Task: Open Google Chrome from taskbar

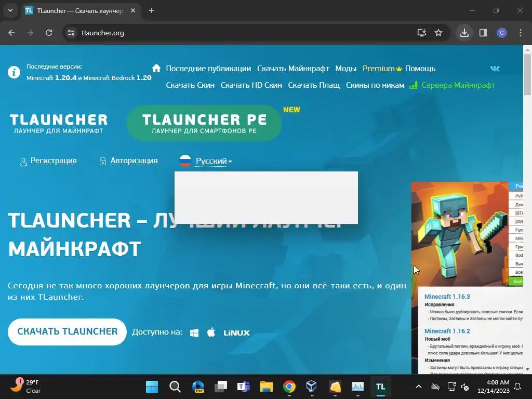Action: tap(289, 387)
